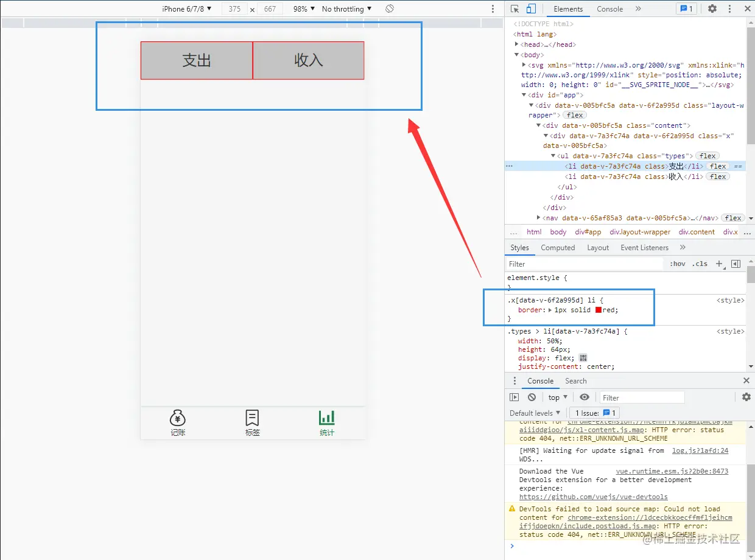Show more DevTools panel tabs
This screenshot has width=755, height=560.
pos(638,9)
